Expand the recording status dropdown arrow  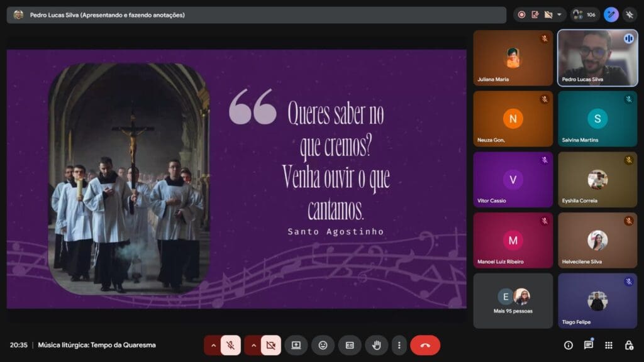(x=558, y=14)
